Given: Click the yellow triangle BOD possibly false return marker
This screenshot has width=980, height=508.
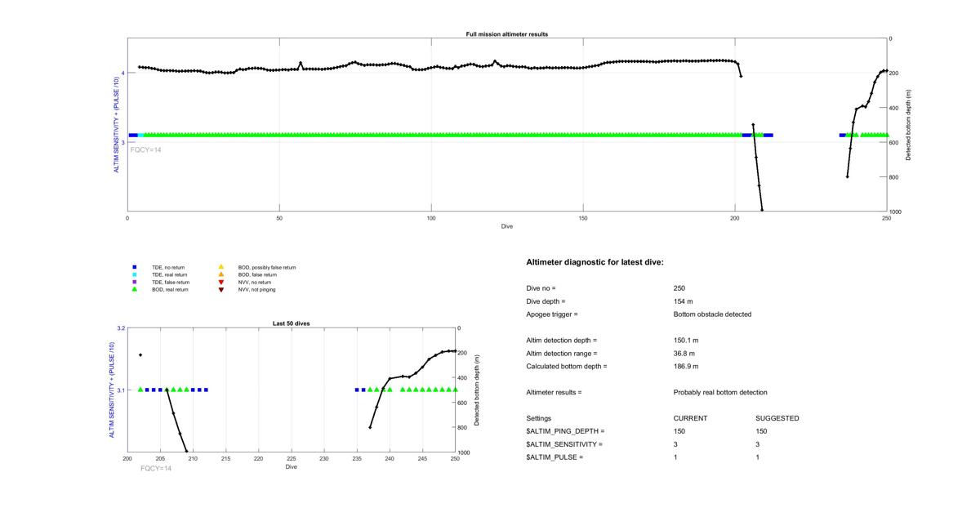Looking at the screenshot, I should (220, 267).
